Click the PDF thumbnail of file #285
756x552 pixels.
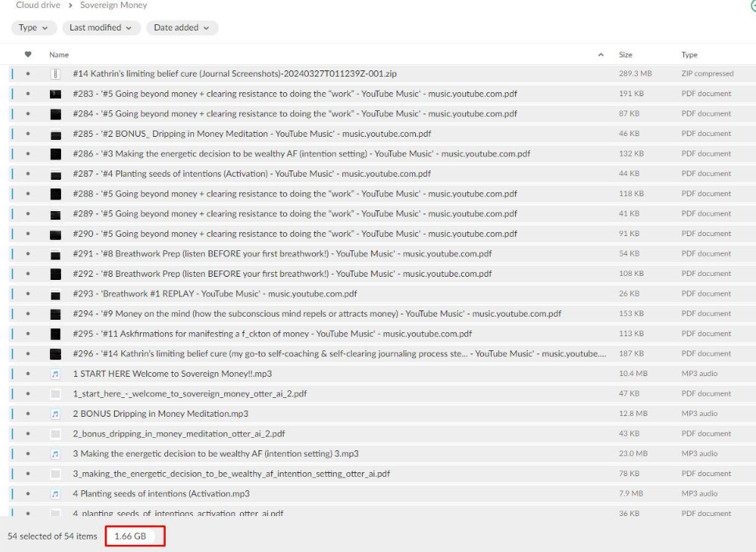(56, 134)
